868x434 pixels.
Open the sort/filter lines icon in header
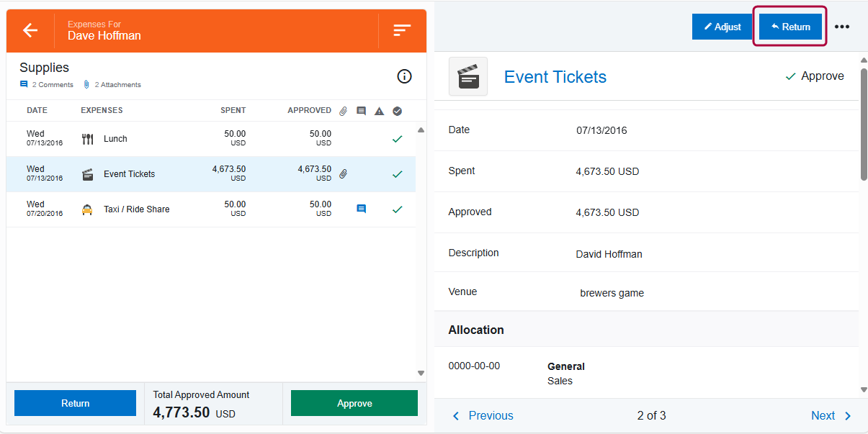coord(402,30)
